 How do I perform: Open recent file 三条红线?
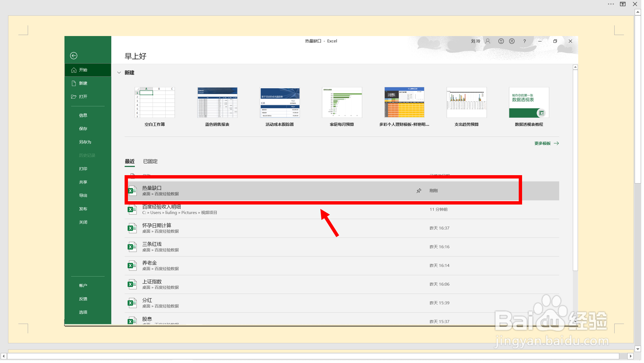click(x=342, y=247)
